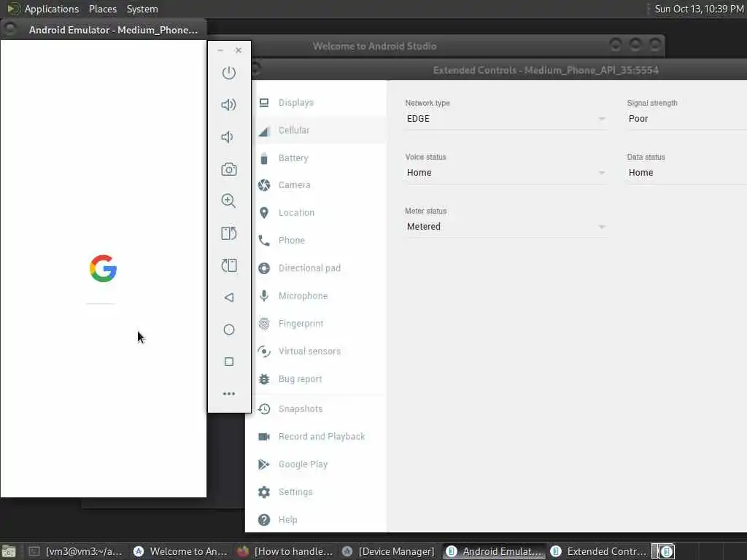Viewport: 747px width, 560px height.
Task: Rotate the device right with toolbar icon
Action: 228,265
